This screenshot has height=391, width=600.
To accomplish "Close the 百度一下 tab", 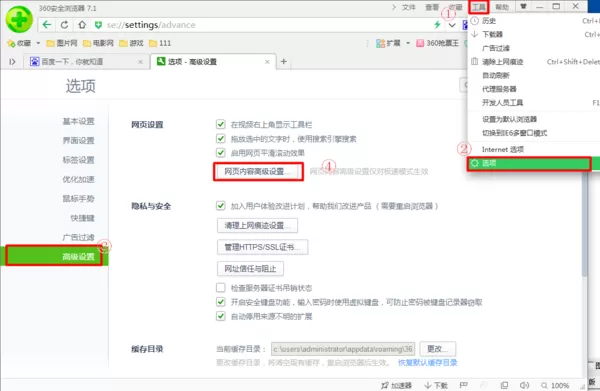I will pos(140,62).
